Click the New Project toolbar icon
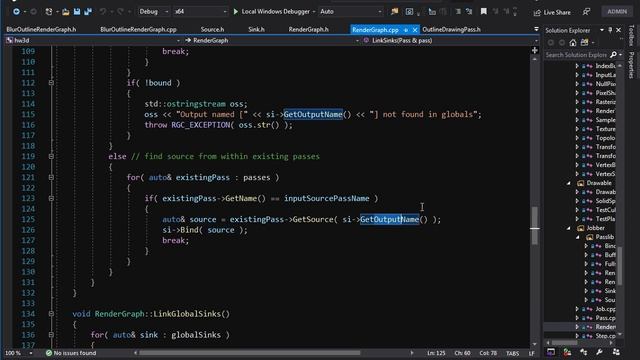This screenshot has width=640, height=360. pos(49,12)
